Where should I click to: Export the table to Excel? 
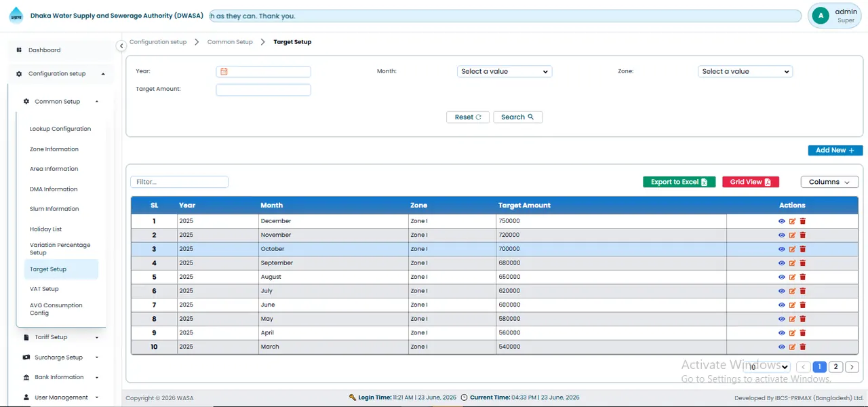(679, 182)
